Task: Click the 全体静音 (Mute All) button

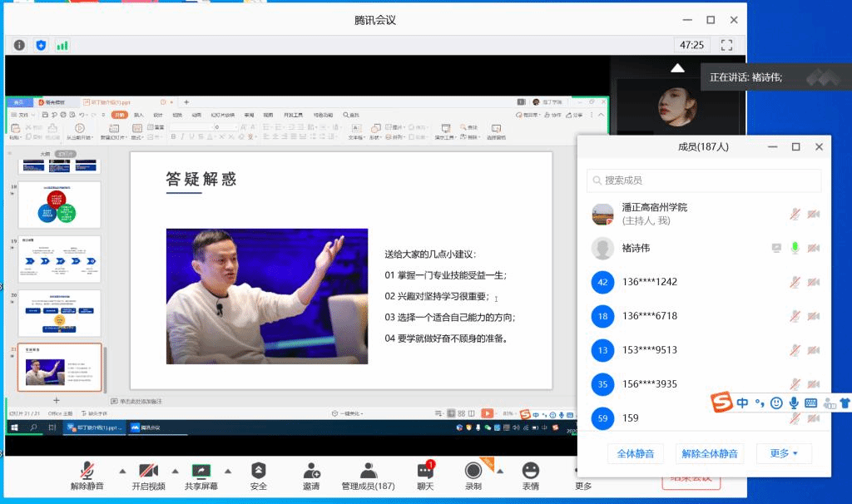Action: click(x=635, y=453)
